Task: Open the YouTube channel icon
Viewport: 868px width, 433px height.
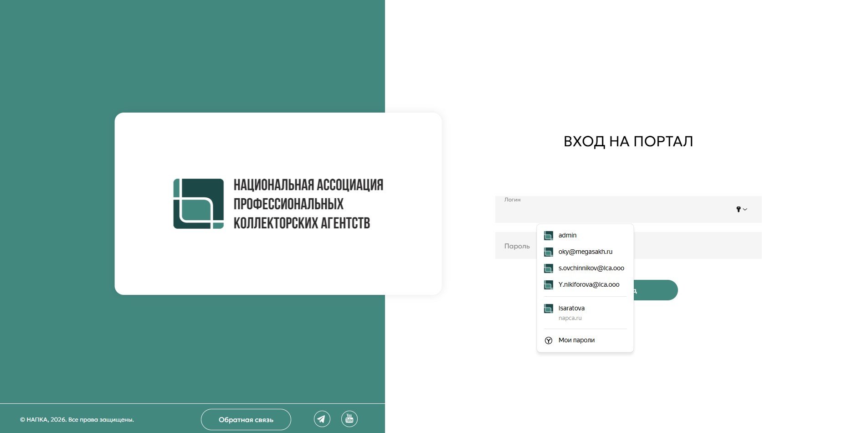Action: click(x=349, y=419)
